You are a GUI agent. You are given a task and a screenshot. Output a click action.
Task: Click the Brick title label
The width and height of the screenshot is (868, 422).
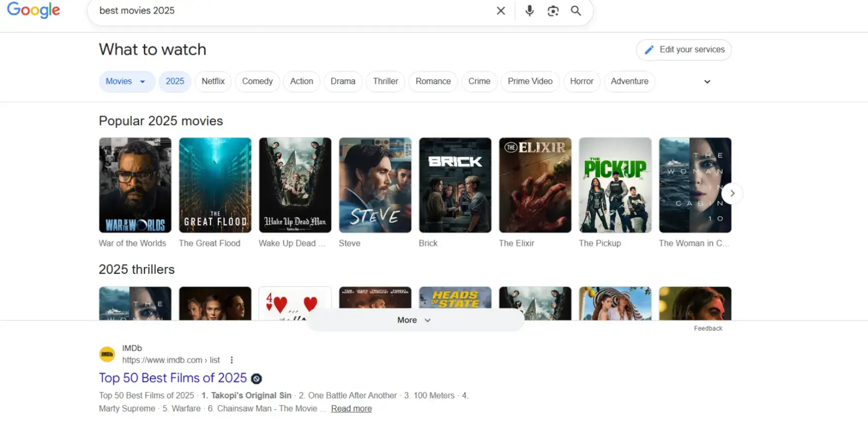428,243
